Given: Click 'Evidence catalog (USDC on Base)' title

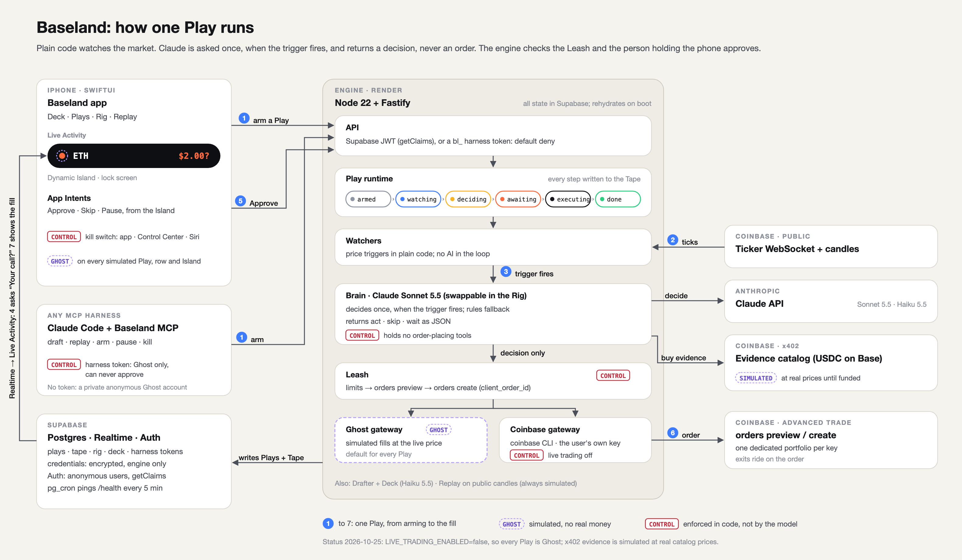Looking at the screenshot, I should click(x=809, y=359).
